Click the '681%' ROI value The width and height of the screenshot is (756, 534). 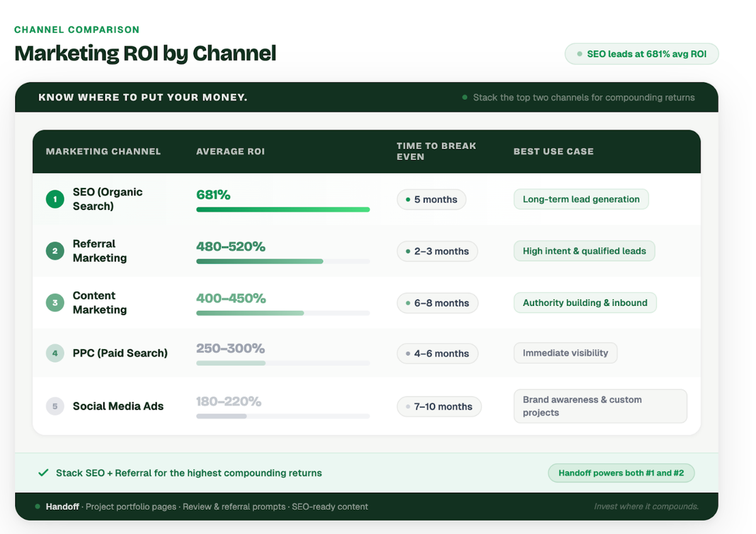coord(213,195)
